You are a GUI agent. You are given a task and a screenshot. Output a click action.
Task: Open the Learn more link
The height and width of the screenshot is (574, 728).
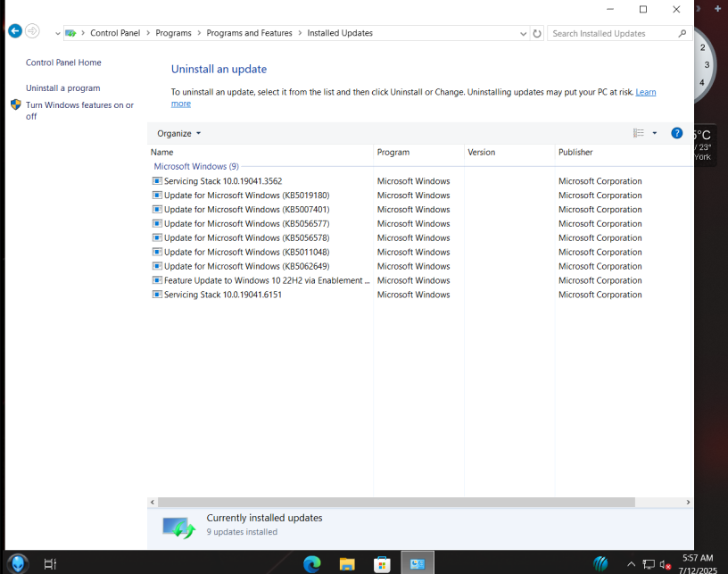[x=646, y=92]
